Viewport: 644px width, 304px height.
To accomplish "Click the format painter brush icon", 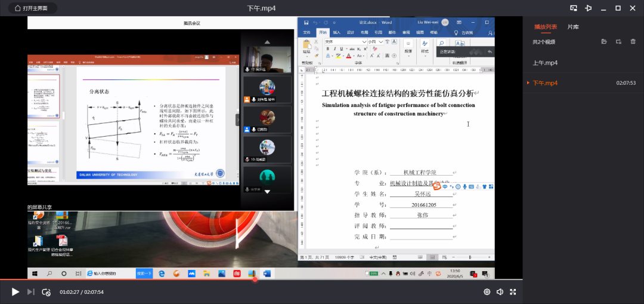I will [x=316, y=55].
